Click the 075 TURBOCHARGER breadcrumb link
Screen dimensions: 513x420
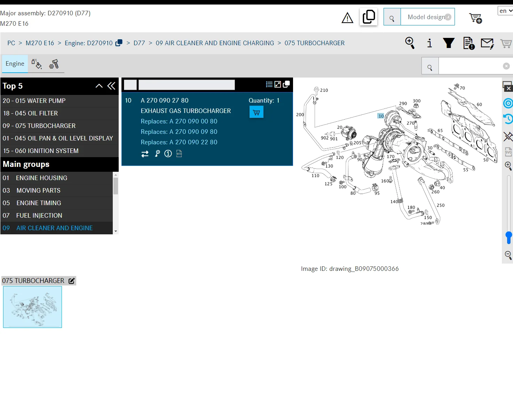(315, 43)
